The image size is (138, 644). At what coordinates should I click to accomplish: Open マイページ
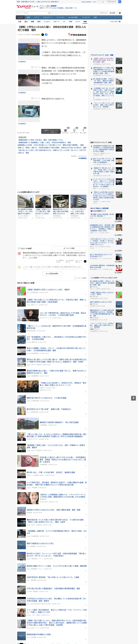pyautogui.click(x=103, y=13)
